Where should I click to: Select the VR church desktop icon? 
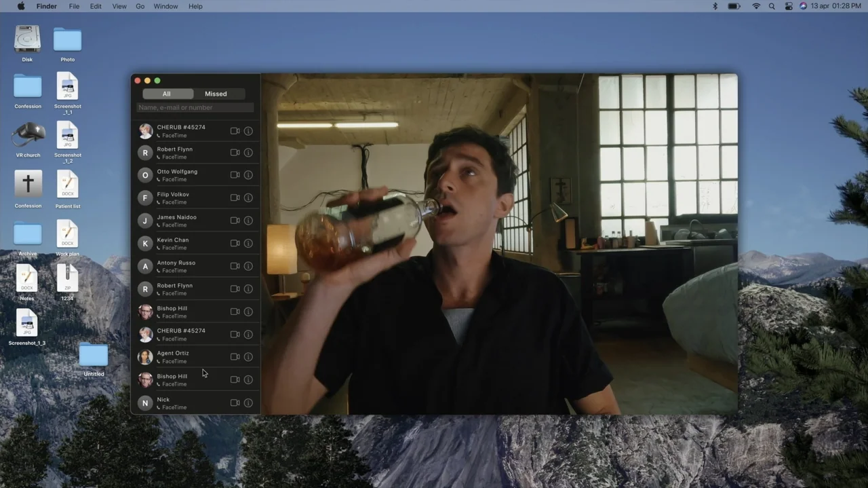(x=28, y=139)
